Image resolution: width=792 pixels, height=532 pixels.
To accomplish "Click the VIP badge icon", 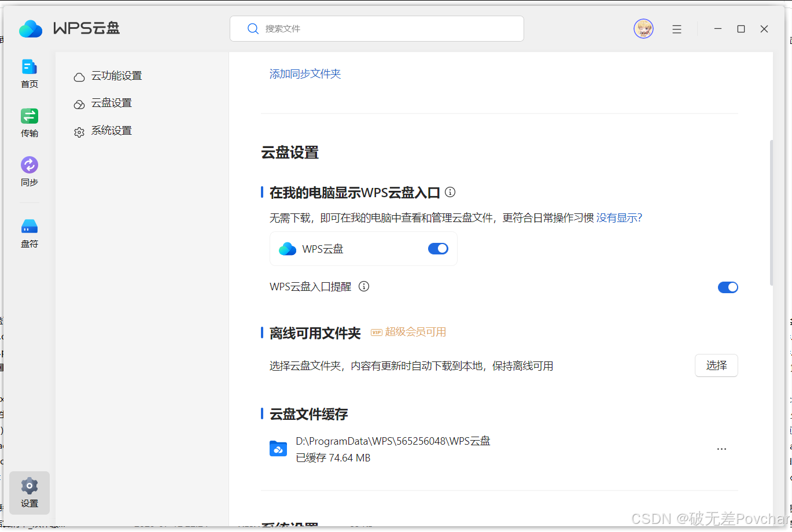I will (377, 332).
